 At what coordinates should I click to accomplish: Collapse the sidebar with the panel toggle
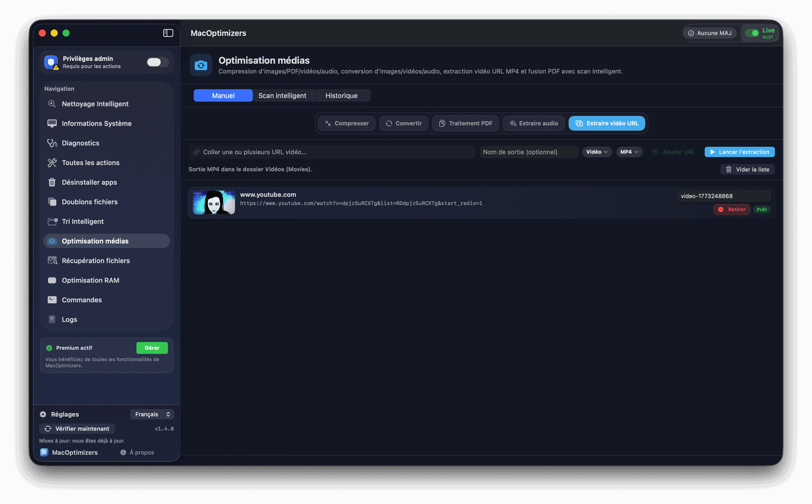click(168, 33)
